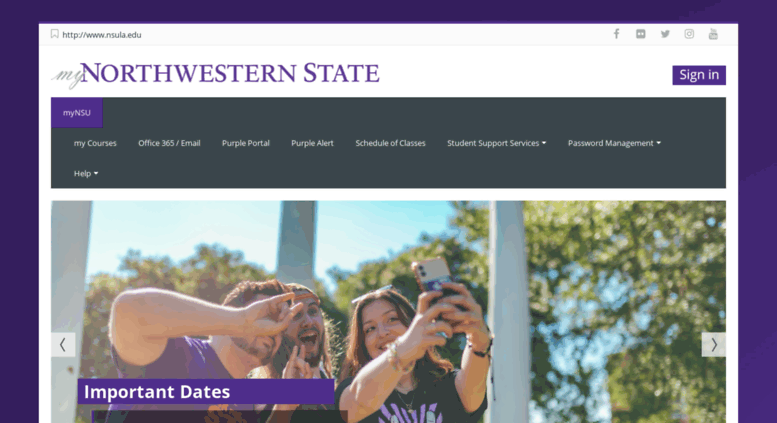The height and width of the screenshot is (423, 777).
Task: Advance to the next carousel slide
Action: (714, 345)
